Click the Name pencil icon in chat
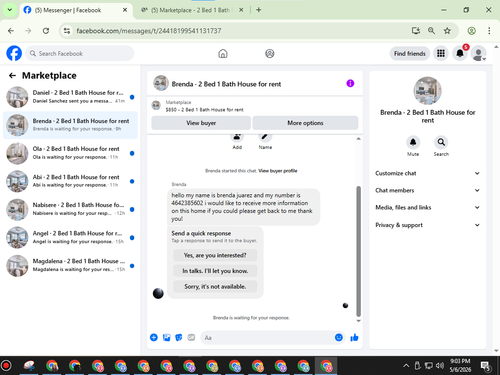Viewport: 500px width, 375px height. (x=265, y=136)
